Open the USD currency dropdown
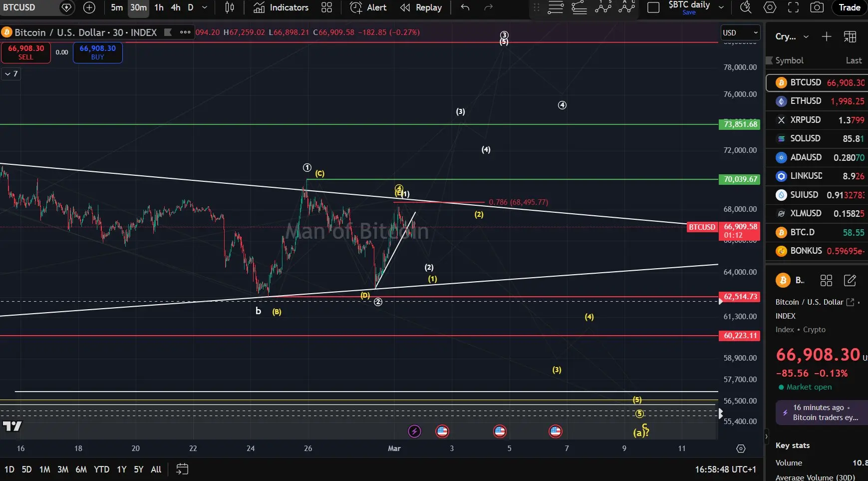The height and width of the screenshot is (481, 868). pyautogui.click(x=740, y=33)
